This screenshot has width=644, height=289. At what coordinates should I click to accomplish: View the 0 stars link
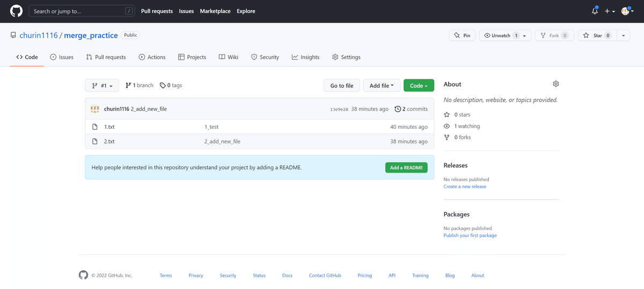(x=458, y=115)
